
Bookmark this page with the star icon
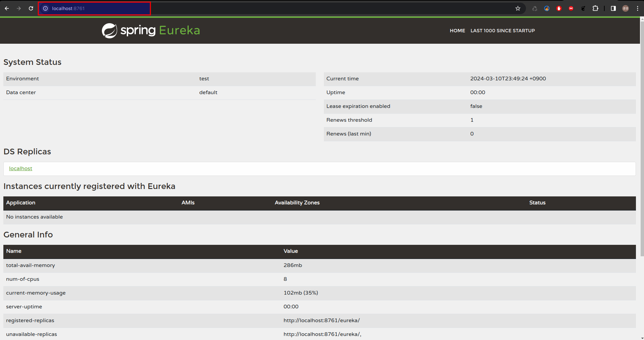click(518, 8)
